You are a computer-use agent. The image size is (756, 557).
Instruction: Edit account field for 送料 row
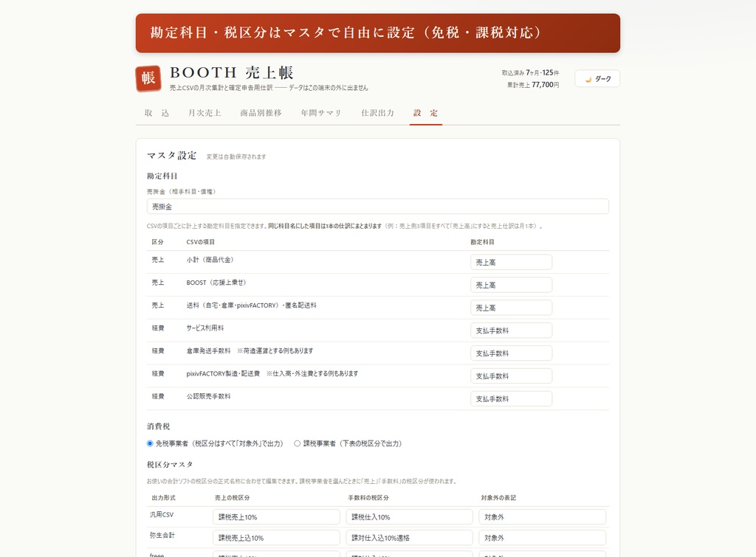click(511, 308)
